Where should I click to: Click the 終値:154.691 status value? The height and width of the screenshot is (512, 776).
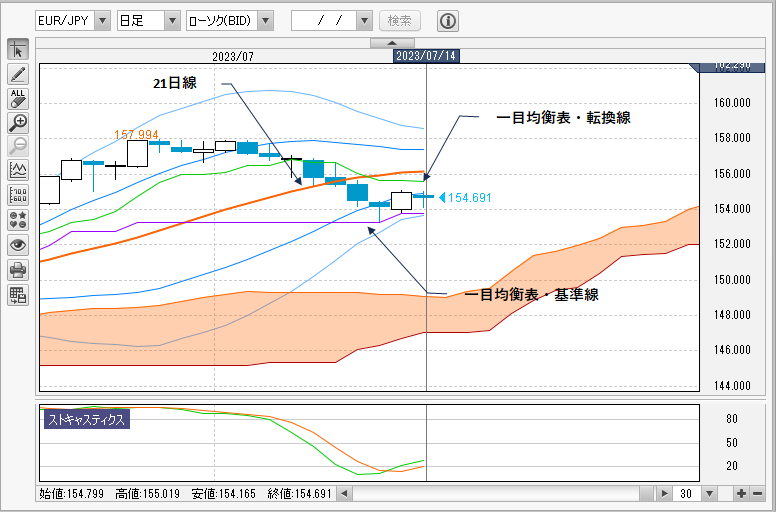(x=299, y=494)
